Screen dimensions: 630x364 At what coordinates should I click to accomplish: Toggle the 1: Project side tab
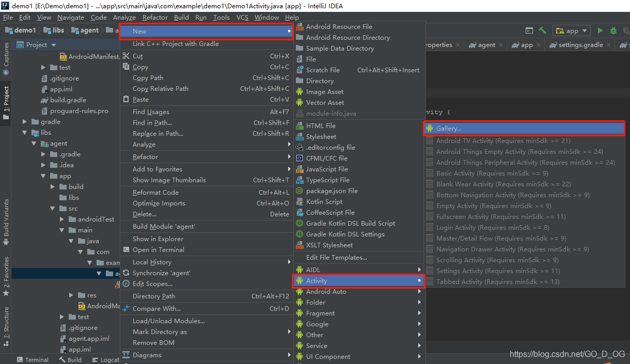point(6,103)
